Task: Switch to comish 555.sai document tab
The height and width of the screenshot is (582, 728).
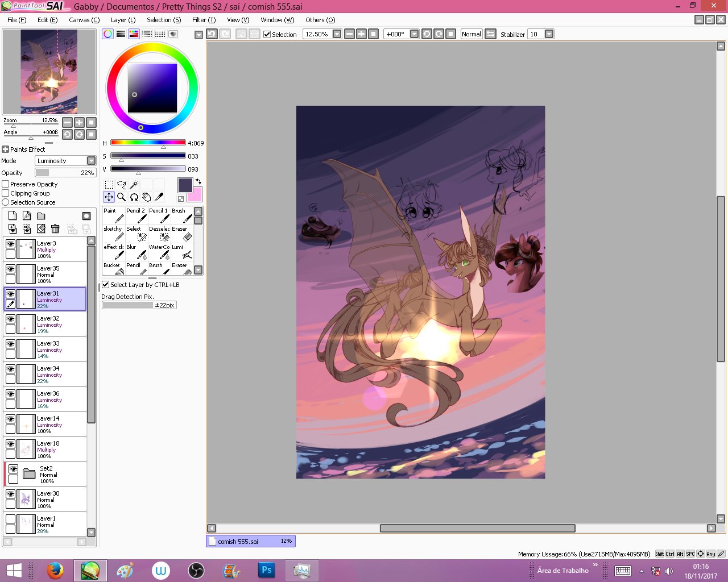Action: tap(251, 542)
